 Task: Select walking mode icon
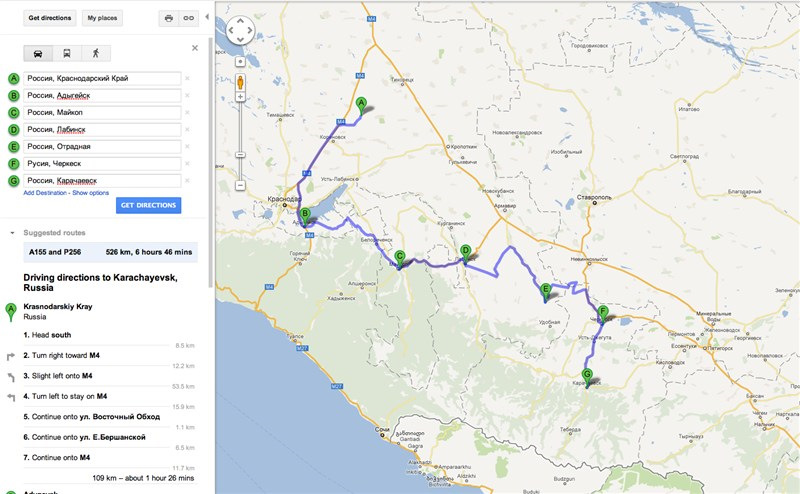pyautogui.click(x=95, y=53)
